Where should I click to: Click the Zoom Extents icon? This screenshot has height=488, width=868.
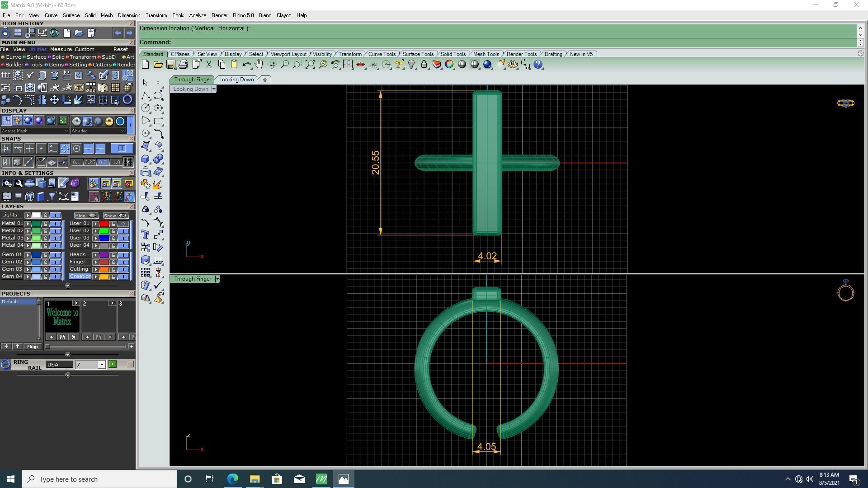coord(310,65)
